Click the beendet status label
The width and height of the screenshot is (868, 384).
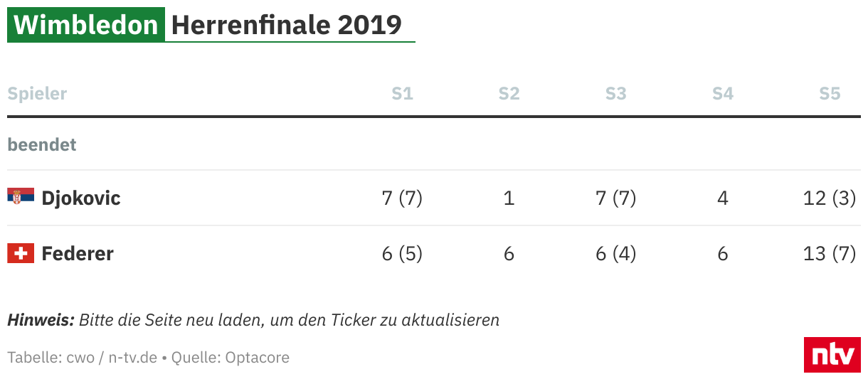click(x=42, y=144)
